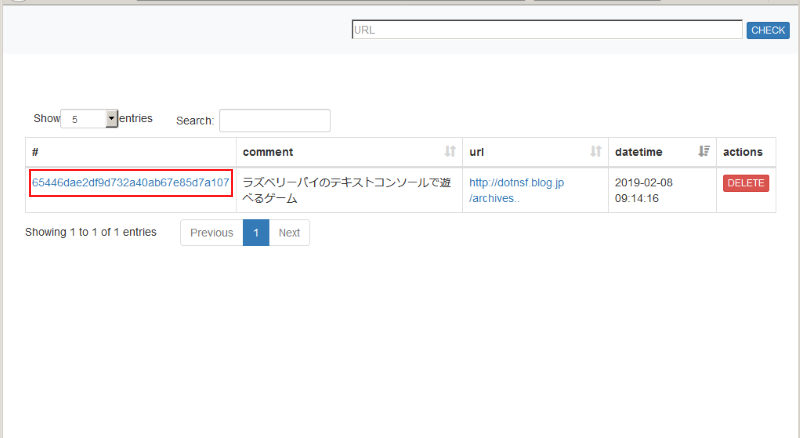Image resolution: width=800 pixels, height=438 pixels.
Task: Click the # column header
Action: coord(131,152)
